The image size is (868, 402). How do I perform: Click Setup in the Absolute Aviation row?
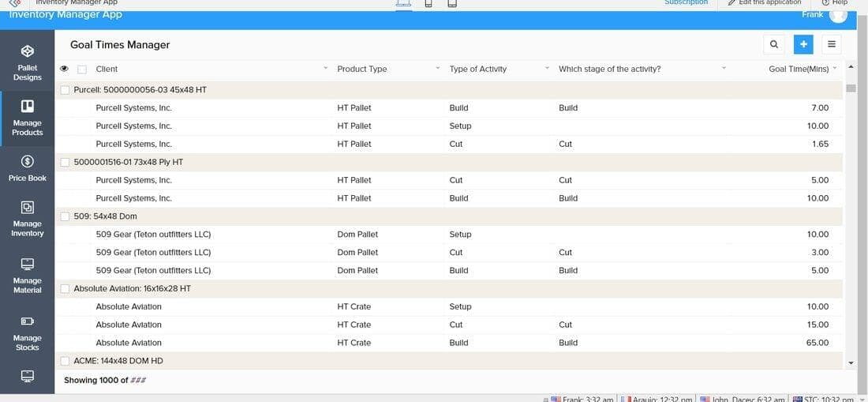coord(460,306)
